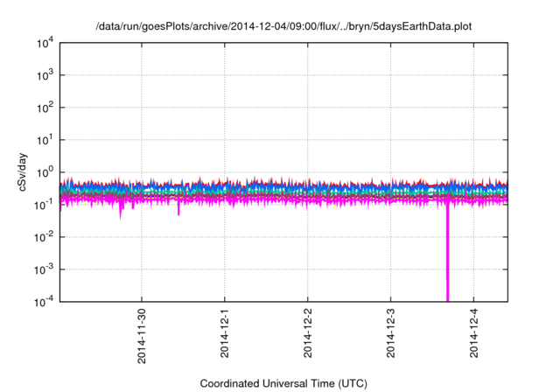The width and height of the screenshot is (560, 392).
Task: Click the 10^-4 y-axis tick label
Action: [x=44, y=302]
